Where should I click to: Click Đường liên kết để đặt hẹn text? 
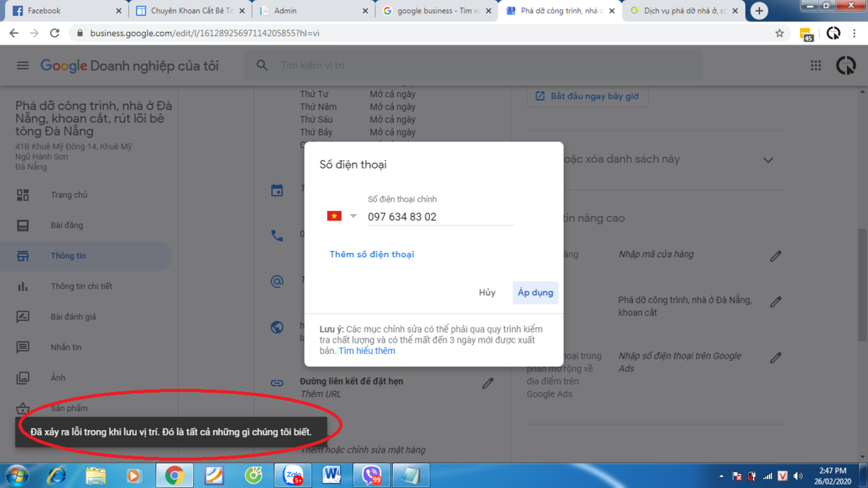click(x=352, y=381)
